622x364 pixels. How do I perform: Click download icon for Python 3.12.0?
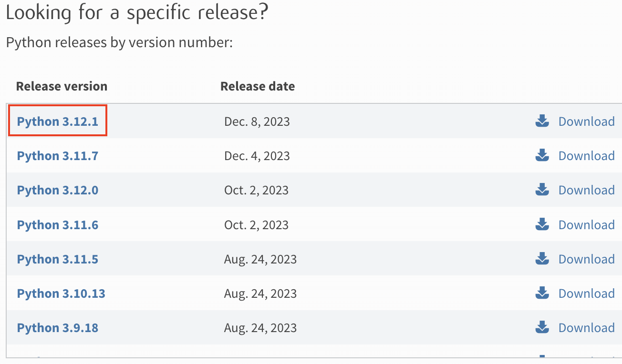point(542,190)
